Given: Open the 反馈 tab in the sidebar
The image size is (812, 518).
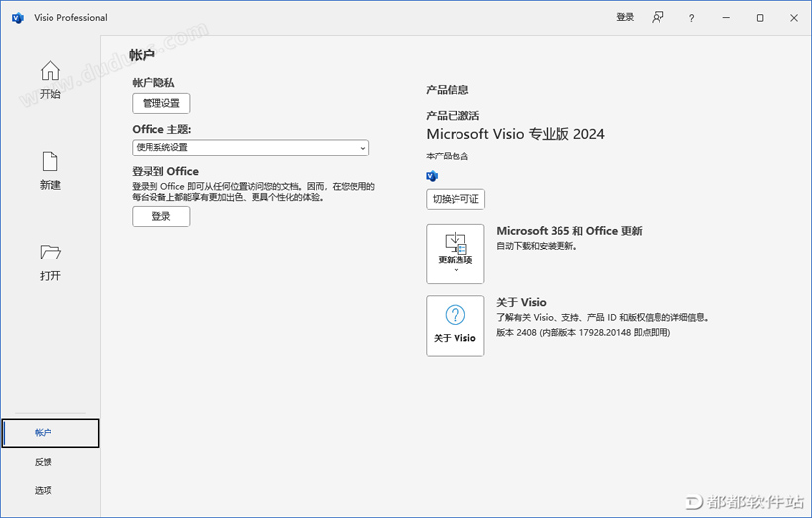Looking at the screenshot, I should [44, 462].
